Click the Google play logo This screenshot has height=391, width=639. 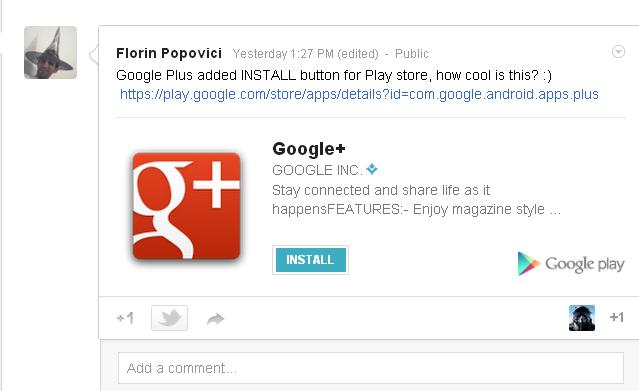[x=571, y=263]
